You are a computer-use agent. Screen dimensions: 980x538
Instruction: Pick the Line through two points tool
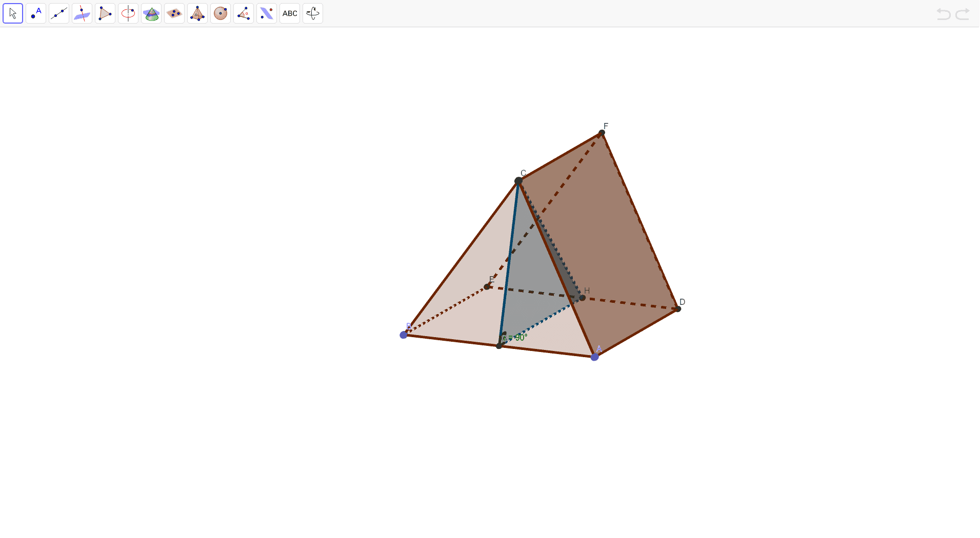tap(59, 13)
